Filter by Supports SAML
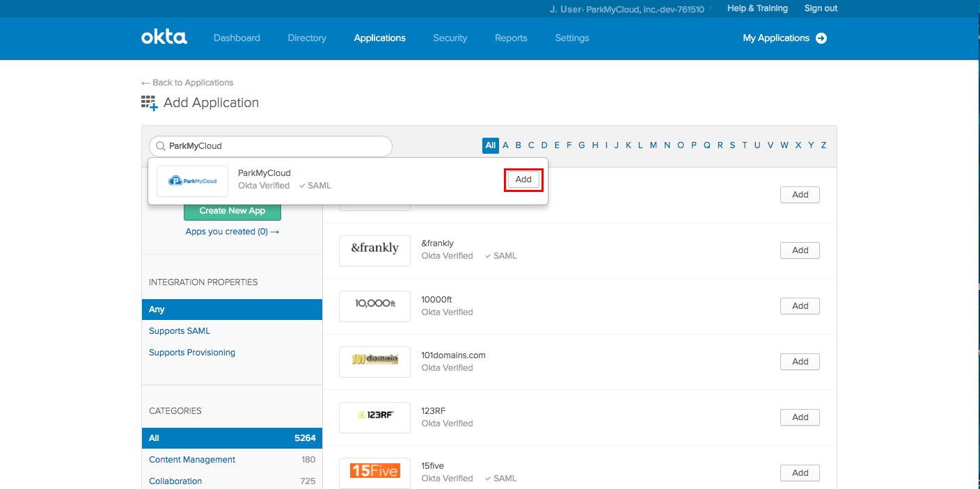This screenshot has width=980, height=489. click(x=180, y=331)
